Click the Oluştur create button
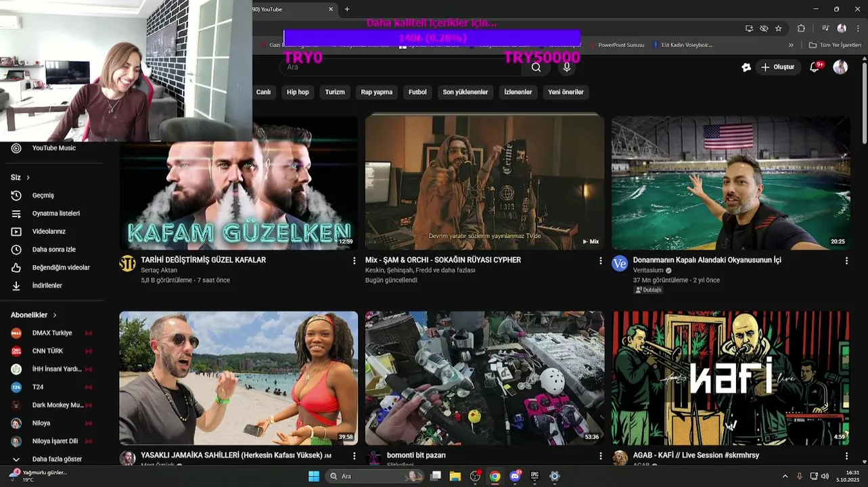The width and height of the screenshot is (868, 487). tap(778, 67)
